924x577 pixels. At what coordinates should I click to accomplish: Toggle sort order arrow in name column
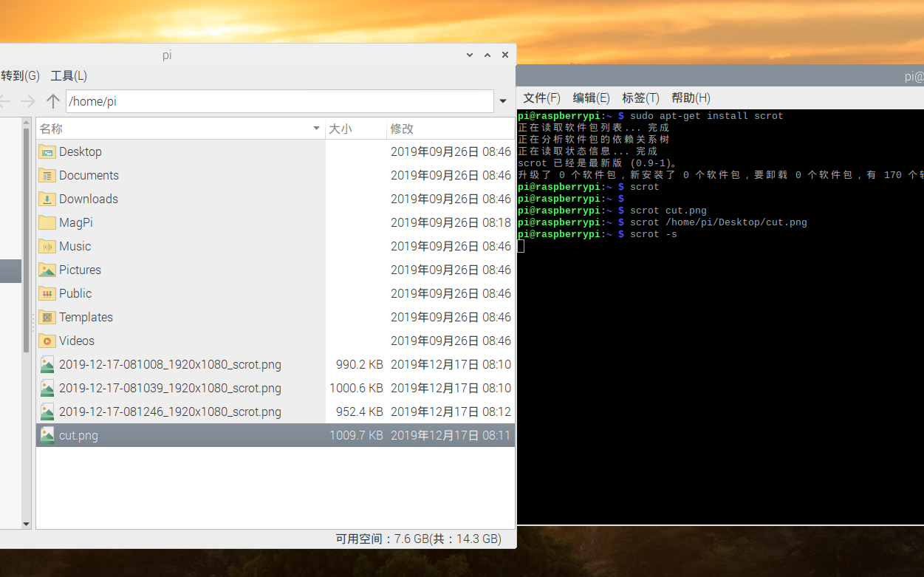click(x=317, y=129)
